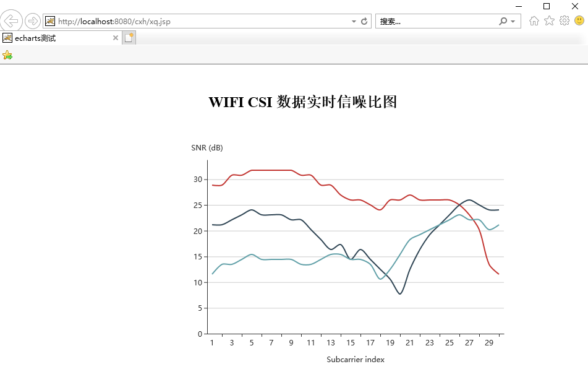Open the search provider dropdown arrow
Viewport: 588px width, 377px height.
coord(512,20)
